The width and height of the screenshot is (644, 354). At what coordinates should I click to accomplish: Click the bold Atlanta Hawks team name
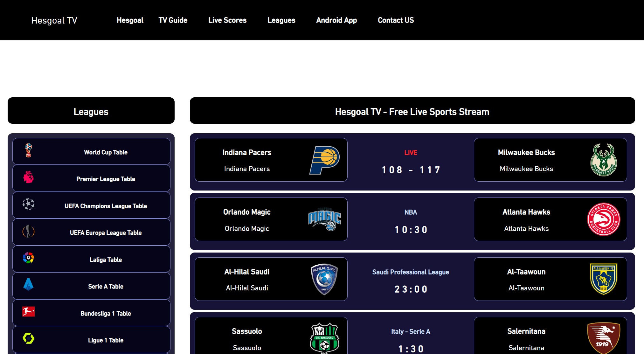click(x=526, y=212)
